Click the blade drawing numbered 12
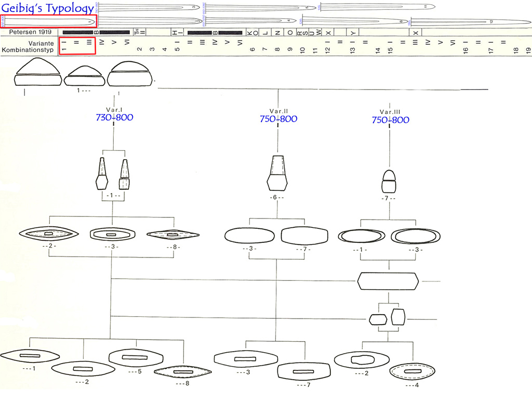 [x=470, y=21]
